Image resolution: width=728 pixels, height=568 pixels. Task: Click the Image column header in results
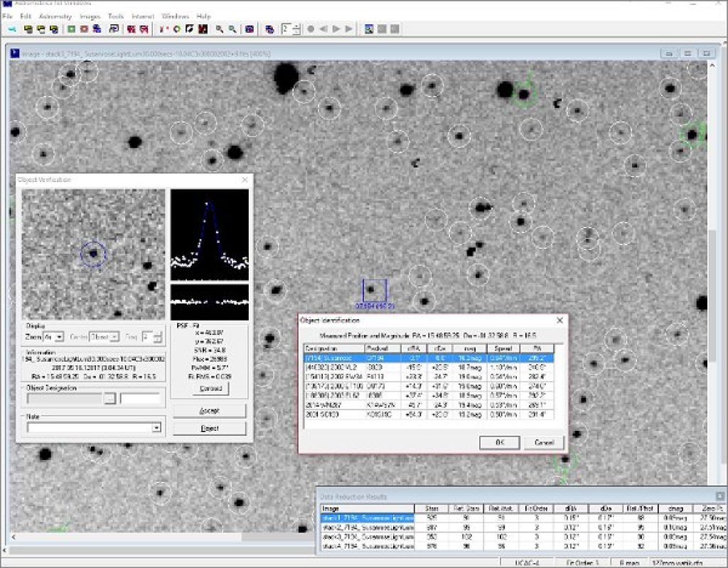click(367, 508)
